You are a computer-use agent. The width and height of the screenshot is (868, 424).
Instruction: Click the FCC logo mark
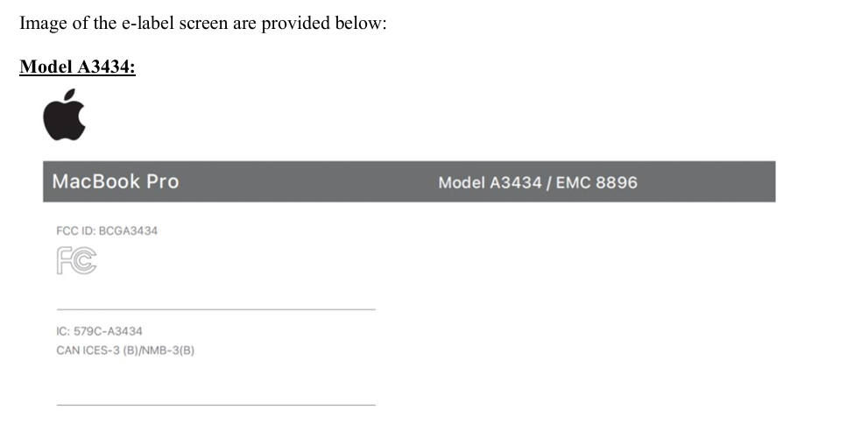click(76, 260)
